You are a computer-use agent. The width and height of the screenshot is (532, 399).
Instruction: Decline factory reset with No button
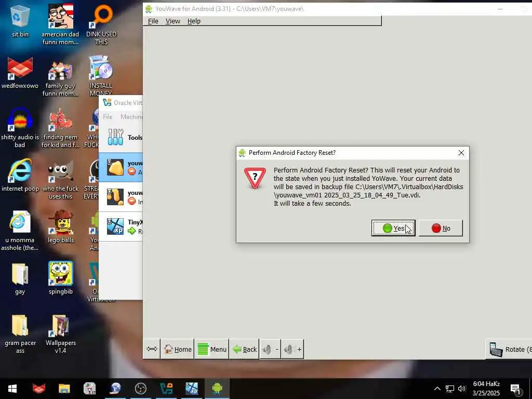point(441,228)
